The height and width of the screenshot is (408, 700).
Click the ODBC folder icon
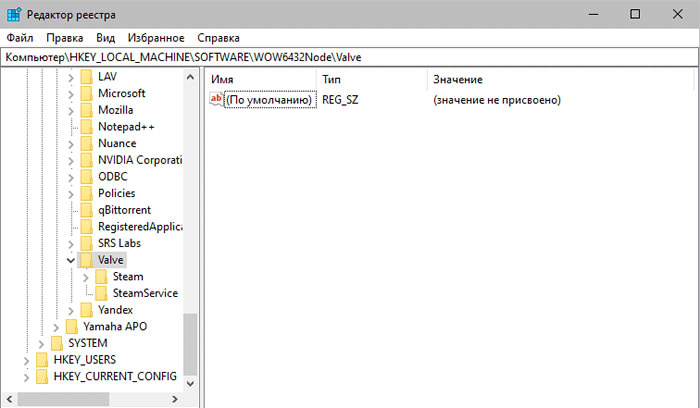pos(87,177)
